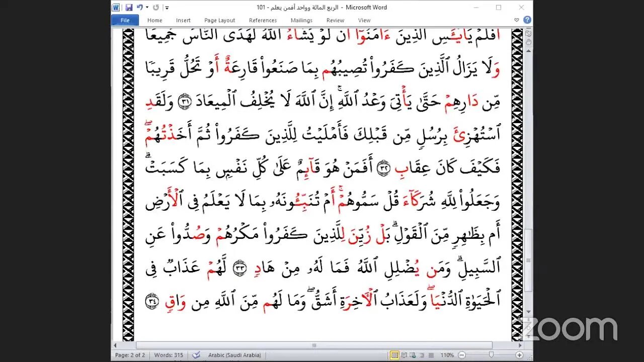Open Microsoft Word Help icon
This screenshot has width=644, height=362.
pos(527,20)
